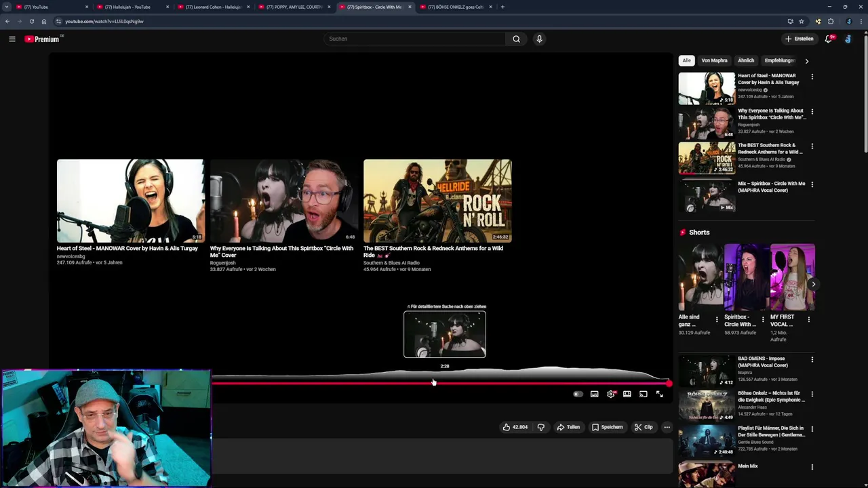Click the red progress bar scrubber end
Screen dimensions: 868x488
pos(669,384)
